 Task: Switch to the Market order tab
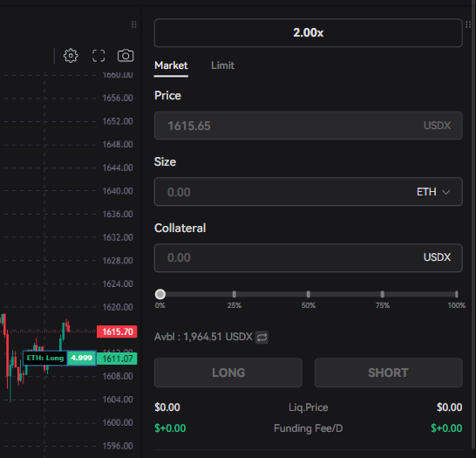pyautogui.click(x=171, y=65)
